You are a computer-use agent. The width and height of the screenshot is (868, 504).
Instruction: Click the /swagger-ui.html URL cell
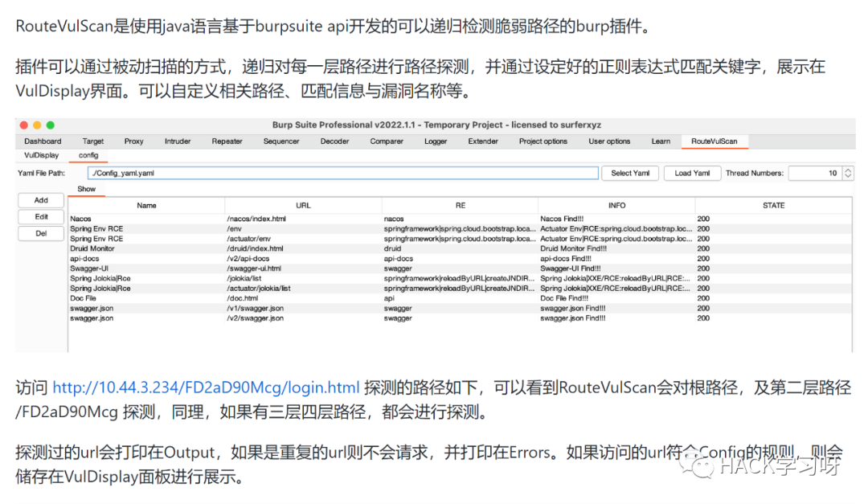tap(303, 268)
